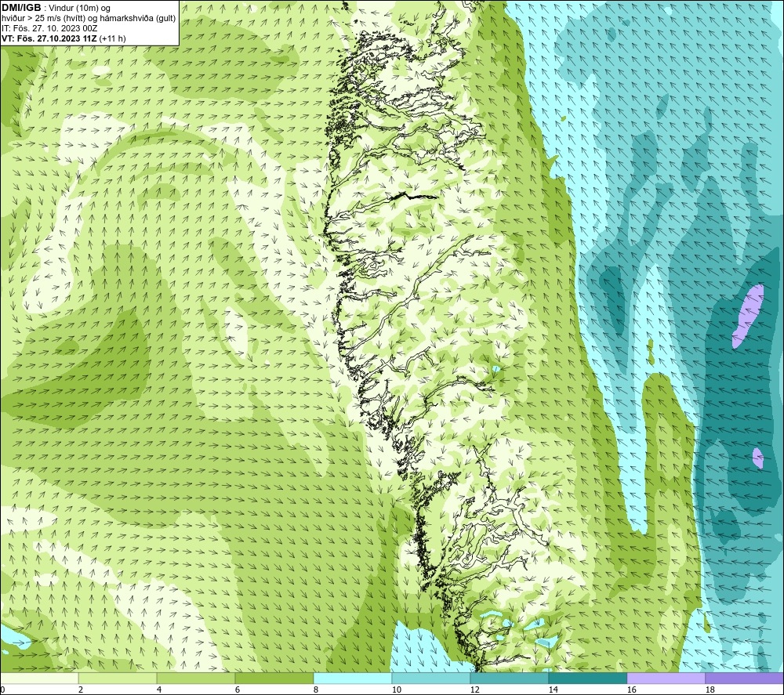Click the larger purple strong-wind patch on map

[x=749, y=316]
